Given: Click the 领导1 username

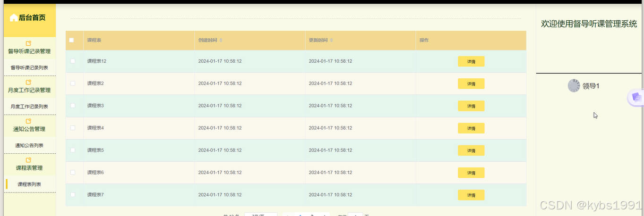Looking at the screenshot, I should pos(591,86).
